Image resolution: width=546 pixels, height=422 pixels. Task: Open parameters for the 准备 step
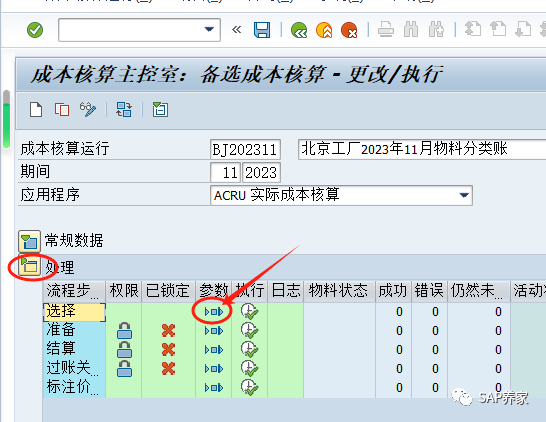coord(214,331)
